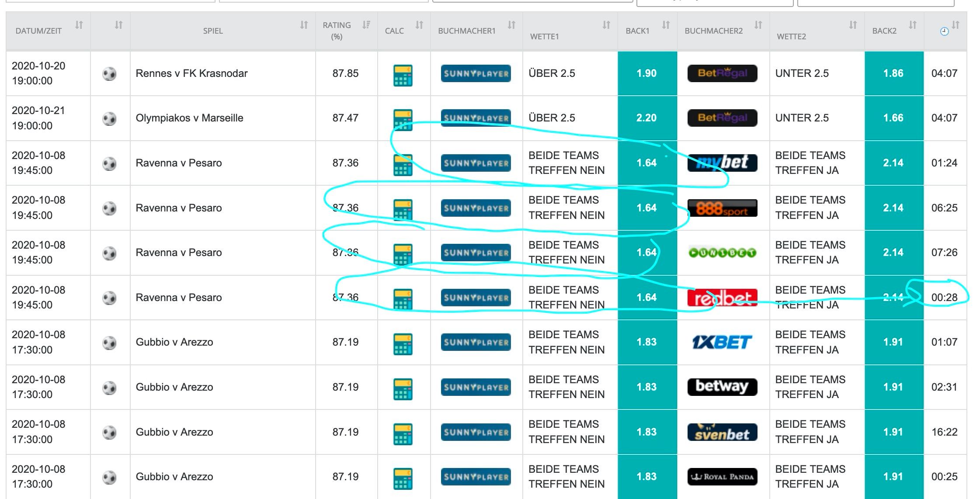Click BACK1 odds 1.90 for Rennes
The image size is (980, 499).
tap(647, 73)
